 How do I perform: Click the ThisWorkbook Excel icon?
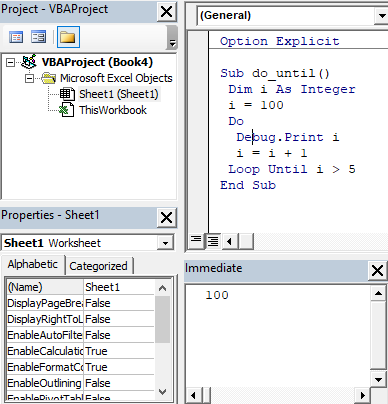tap(66, 110)
